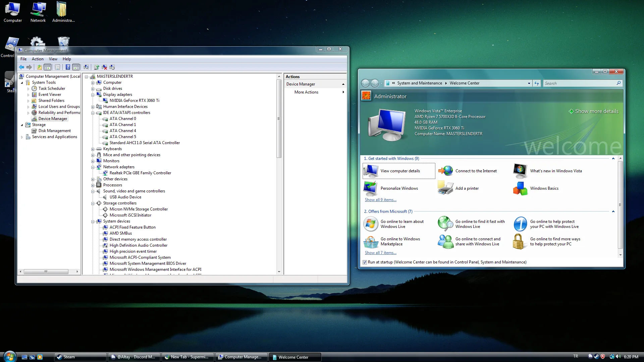The width and height of the screenshot is (644, 362).
Task: Click Show all 9 items link
Action: coord(380,200)
